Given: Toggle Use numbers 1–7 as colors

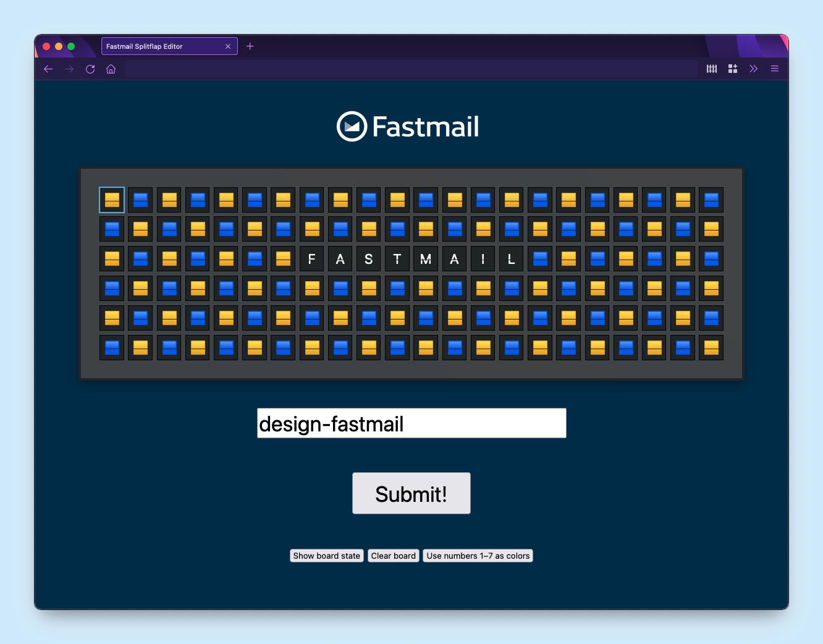Looking at the screenshot, I should point(478,556).
